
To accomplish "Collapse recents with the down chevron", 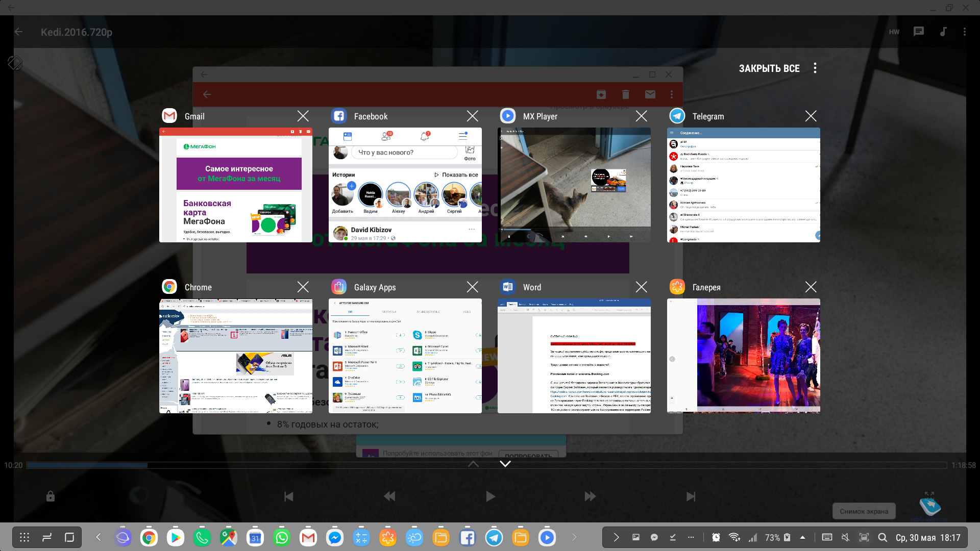I will 505,464.
